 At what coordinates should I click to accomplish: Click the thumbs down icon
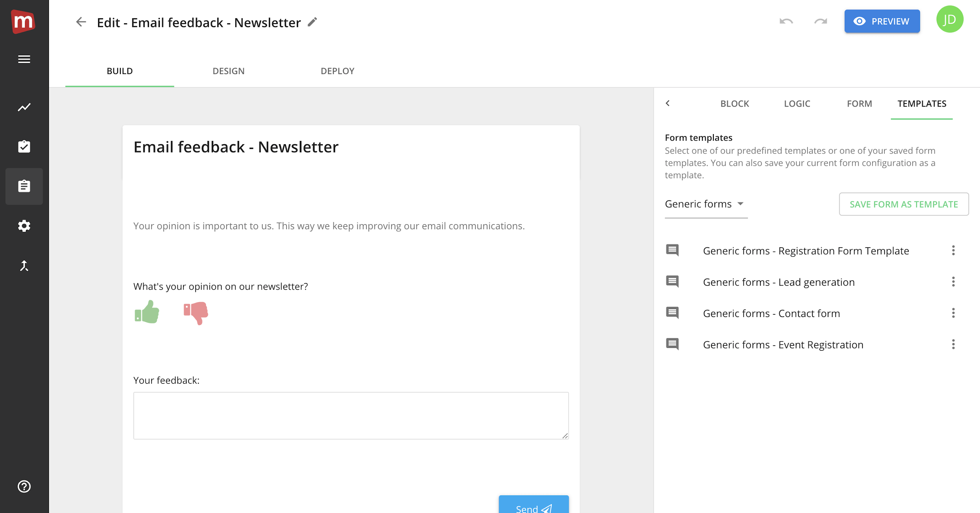pos(196,311)
